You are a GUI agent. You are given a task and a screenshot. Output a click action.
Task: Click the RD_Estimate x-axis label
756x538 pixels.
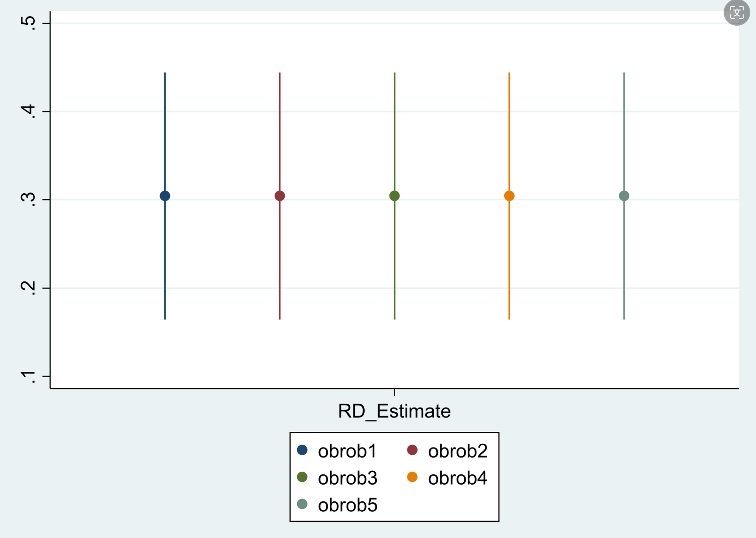point(394,411)
